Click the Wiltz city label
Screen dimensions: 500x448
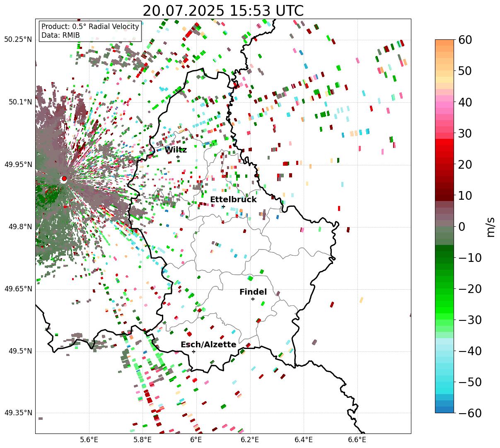coord(176,150)
